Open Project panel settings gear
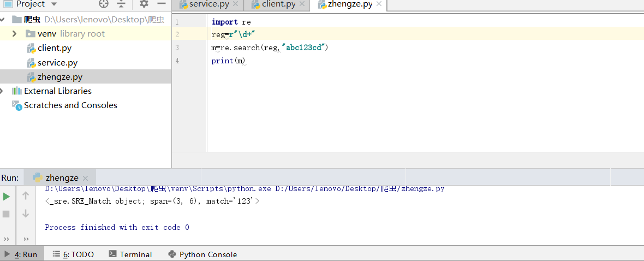The height and width of the screenshot is (261, 644). coord(144,4)
